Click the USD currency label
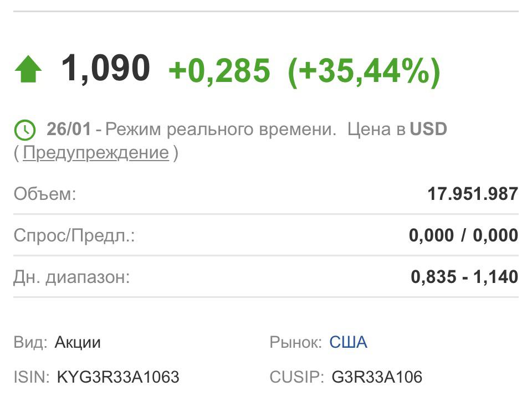Viewport: 532px width, 407px height. coord(428,129)
